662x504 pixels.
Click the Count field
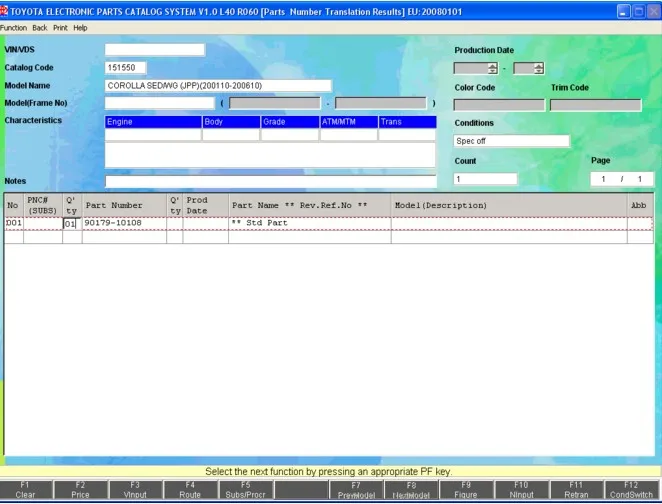click(x=486, y=179)
